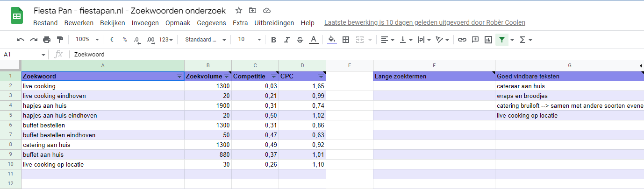Print the spreadsheet with the printer icon
This screenshot has width=644, height=189.
pyautogui.click(x=47, y=40)
